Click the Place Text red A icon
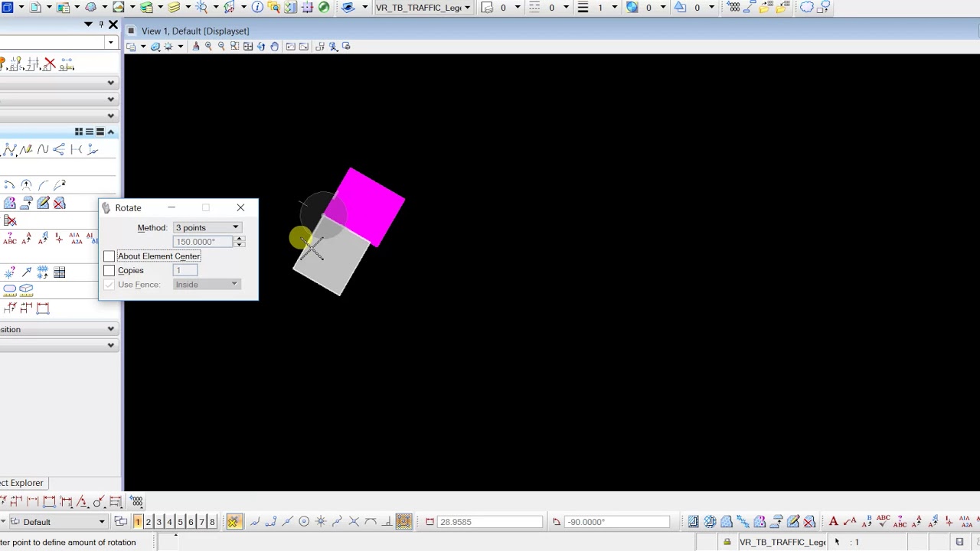The image size is (980, 551). point(834,522)
